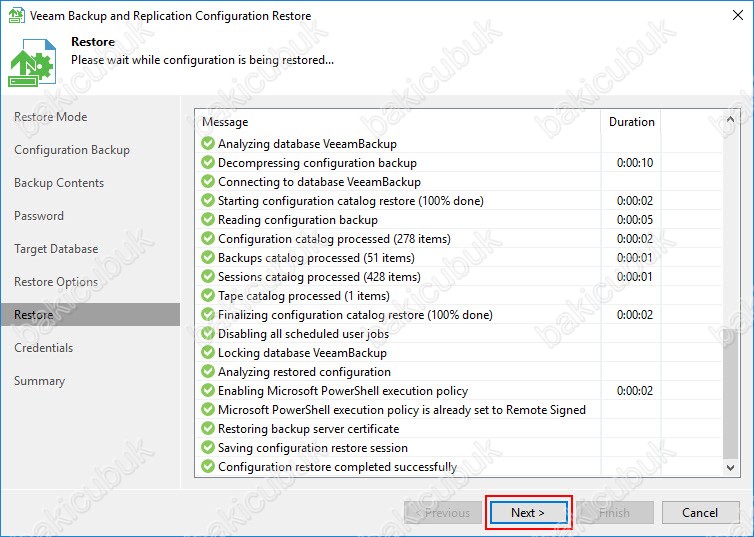Select 'Restoring backup server certificate' text
Screen dimensions: 754x537
point(309,429)
